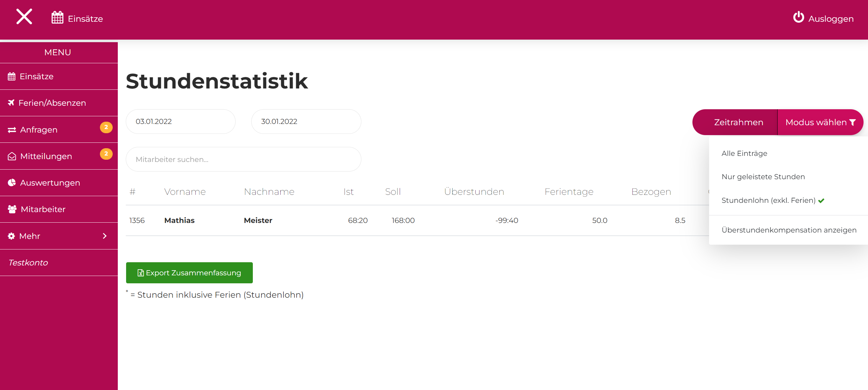Expand the Mehr submenu chevron
The height and width of the screenshot is (390, 868).
104,236
